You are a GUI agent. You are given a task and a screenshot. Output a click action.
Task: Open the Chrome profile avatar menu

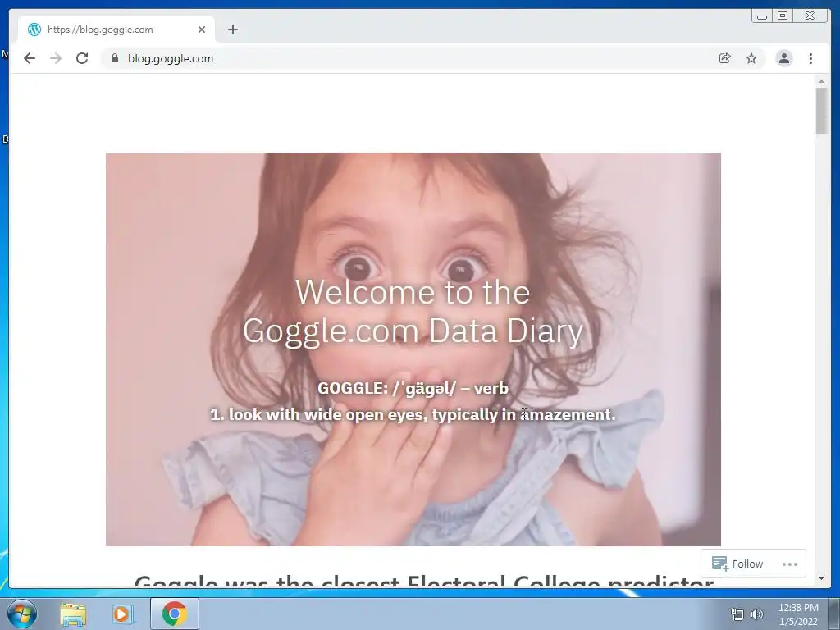783,58
